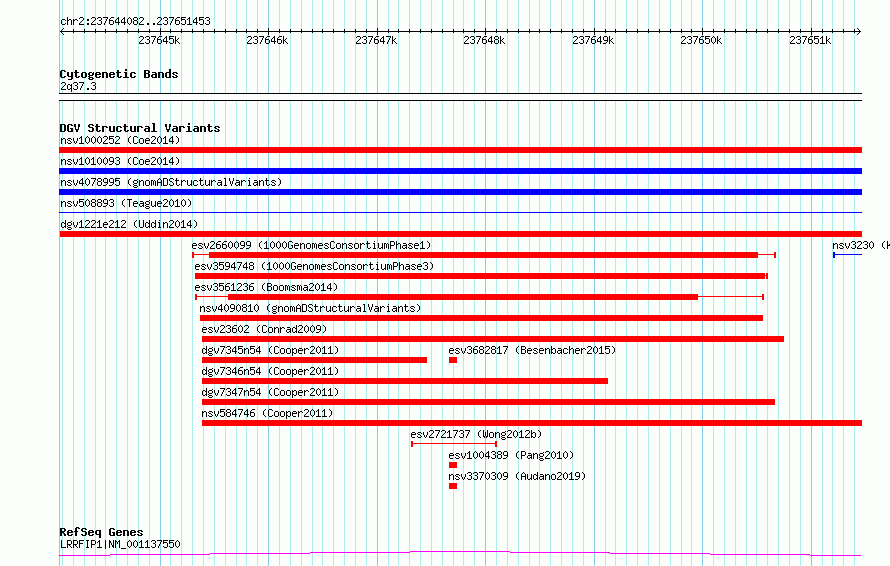
Task: Open esv1004389 (Pang2010) label
Action: click(511, 455)
